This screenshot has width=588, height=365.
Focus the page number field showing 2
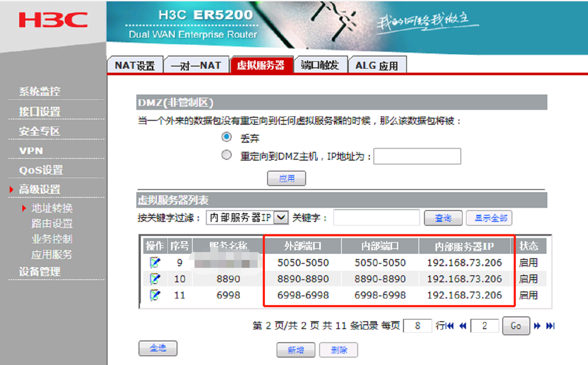tap(484, 326)
